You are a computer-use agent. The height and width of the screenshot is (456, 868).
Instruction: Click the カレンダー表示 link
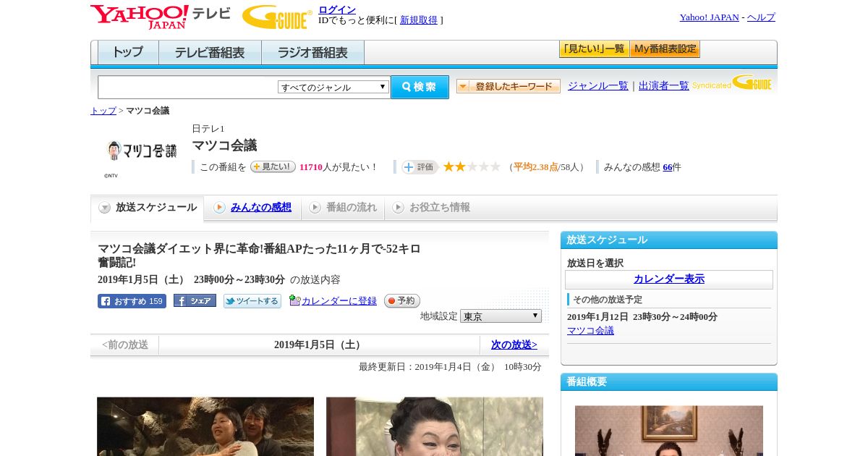click(669, 279)
